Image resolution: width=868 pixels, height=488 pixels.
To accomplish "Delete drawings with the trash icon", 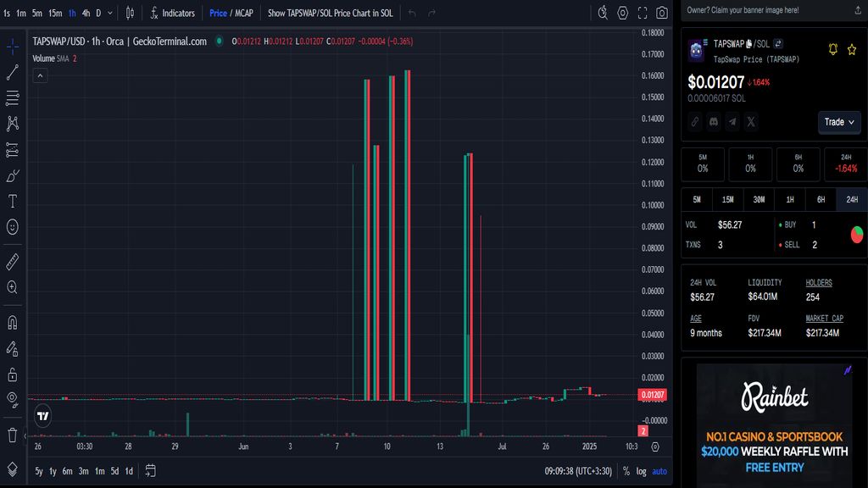I will [x=13, y=435].
